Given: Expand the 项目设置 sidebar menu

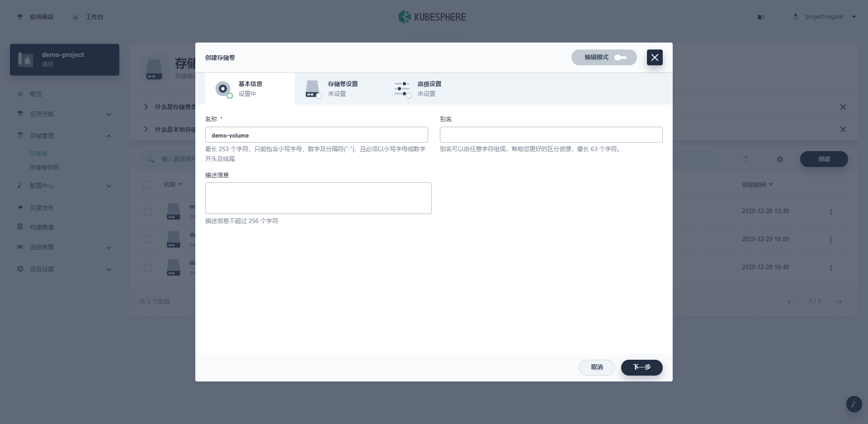Looking at the screenshot, I should point(108,269).
